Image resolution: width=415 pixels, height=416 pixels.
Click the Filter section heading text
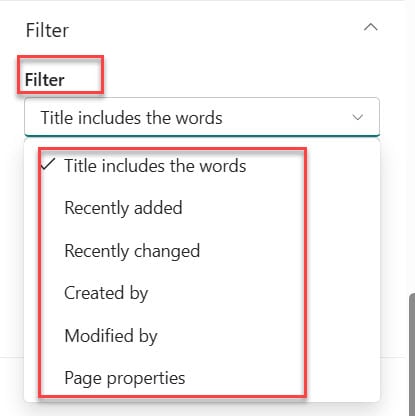(x=47, y=30)
